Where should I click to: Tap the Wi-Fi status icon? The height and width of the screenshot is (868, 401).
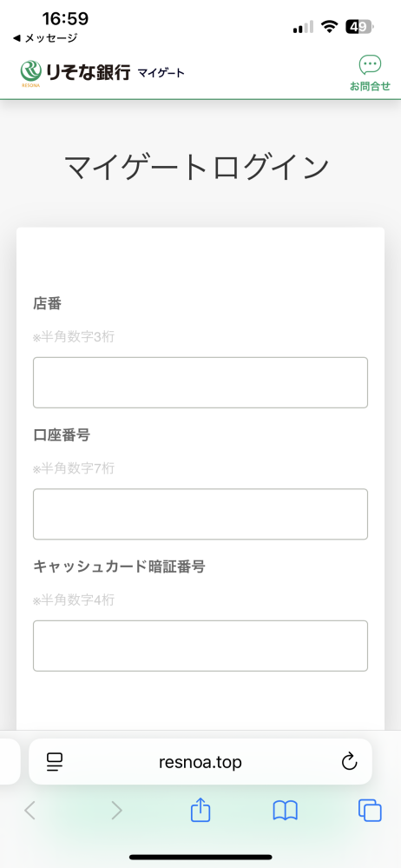tap(330, 27)
